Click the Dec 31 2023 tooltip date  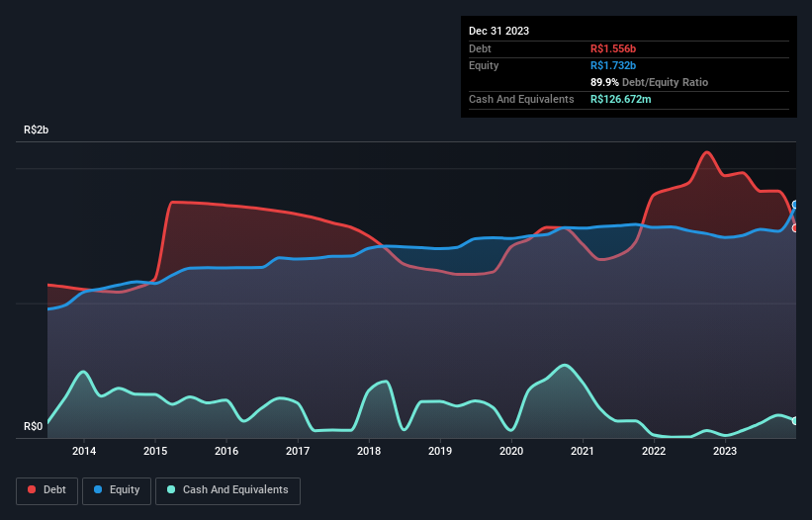498,31
